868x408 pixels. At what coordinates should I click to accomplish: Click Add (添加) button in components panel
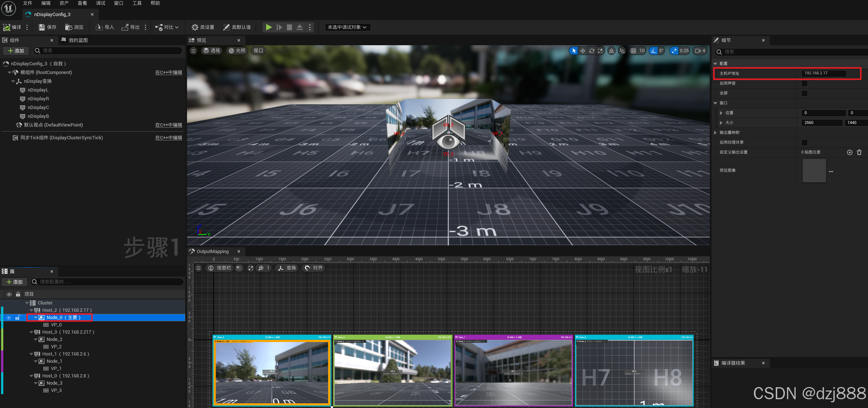point(16,51)
